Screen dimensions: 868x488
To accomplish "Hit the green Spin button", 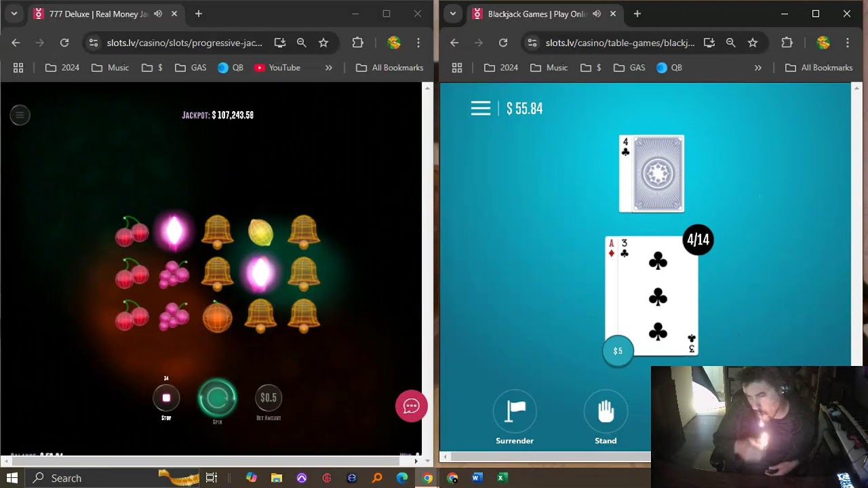I will pyautogui.click(x=217, y=398).
